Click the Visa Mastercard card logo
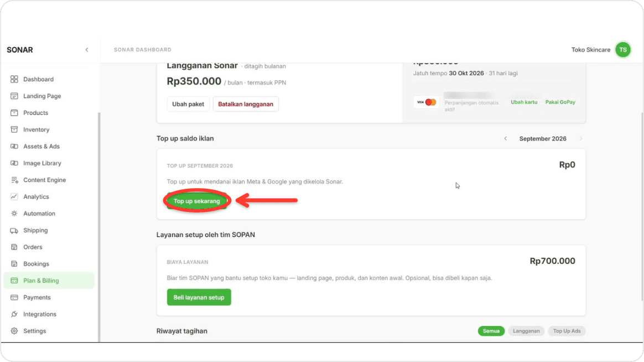 pos(426,102)
